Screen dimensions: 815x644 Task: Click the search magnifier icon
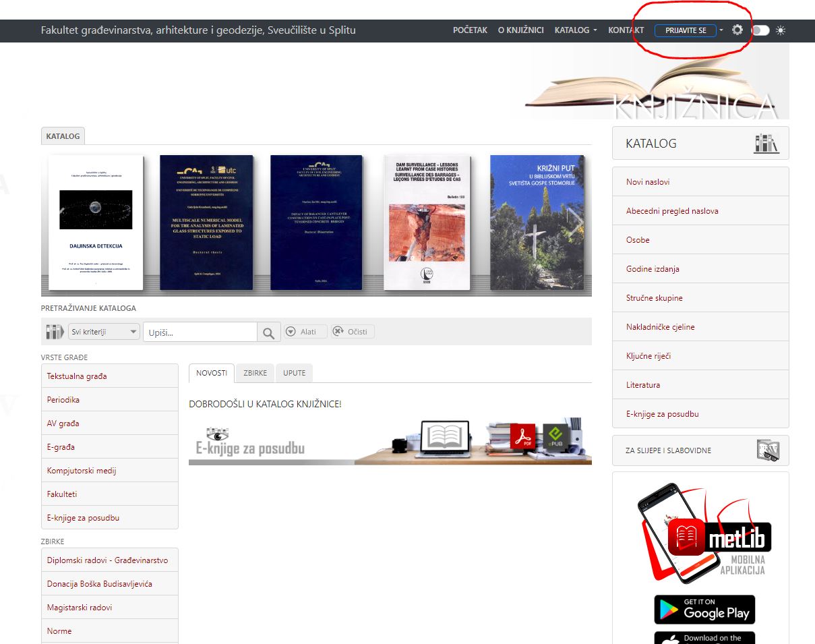coord(268,332)
